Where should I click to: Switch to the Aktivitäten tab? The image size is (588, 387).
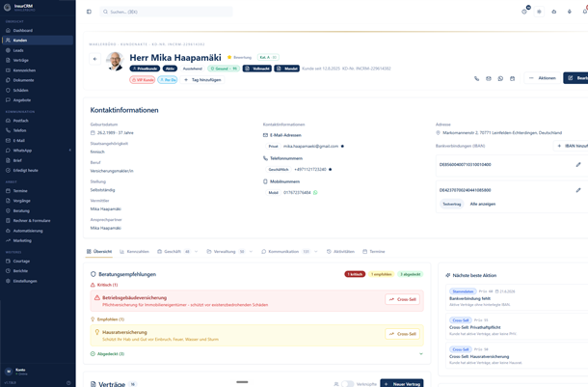pos(340,252)
